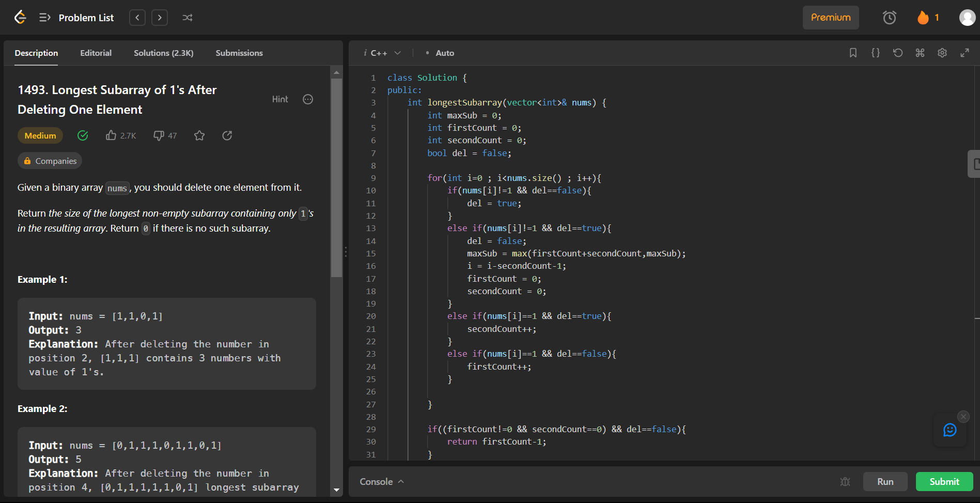
Task: Pick a random problem with the shuffle icon
Action: [x=187, y=17]
